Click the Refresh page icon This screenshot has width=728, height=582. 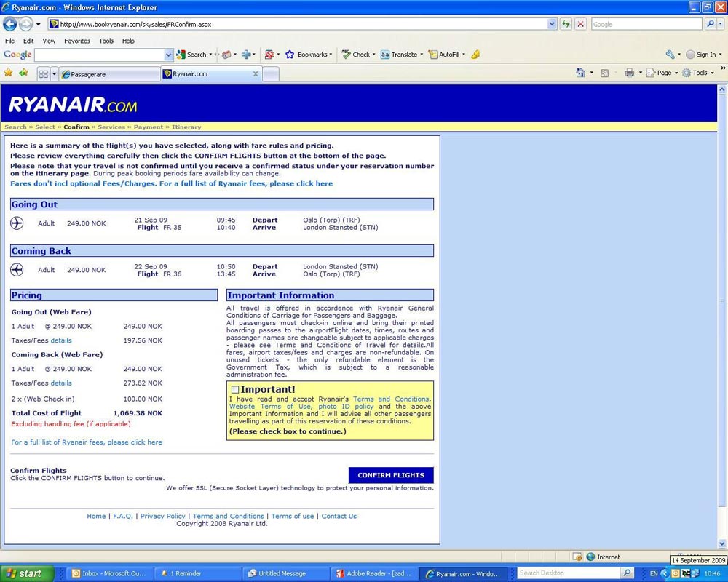(x=565, y=24)
